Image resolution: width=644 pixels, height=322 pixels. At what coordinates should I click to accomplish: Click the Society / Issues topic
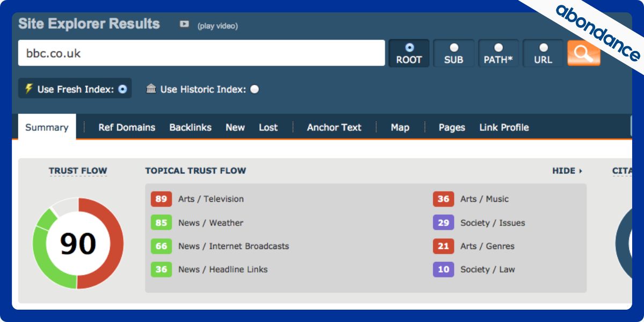[x=493, y=223]
